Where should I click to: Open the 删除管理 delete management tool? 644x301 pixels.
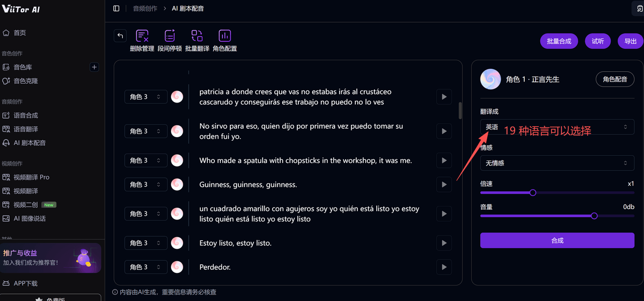tap(142, 36)
